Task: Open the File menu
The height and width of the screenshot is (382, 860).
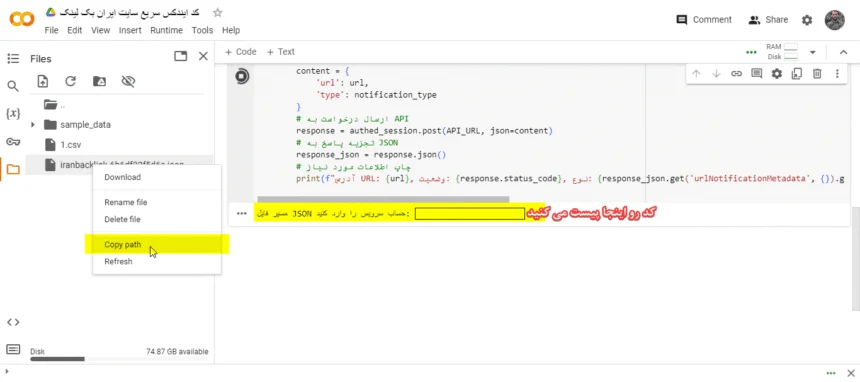Action: (52, 30)
